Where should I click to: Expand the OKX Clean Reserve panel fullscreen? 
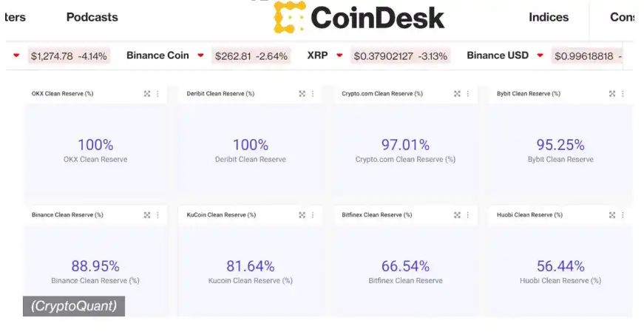pyautogui.click(x=147, y=94)
